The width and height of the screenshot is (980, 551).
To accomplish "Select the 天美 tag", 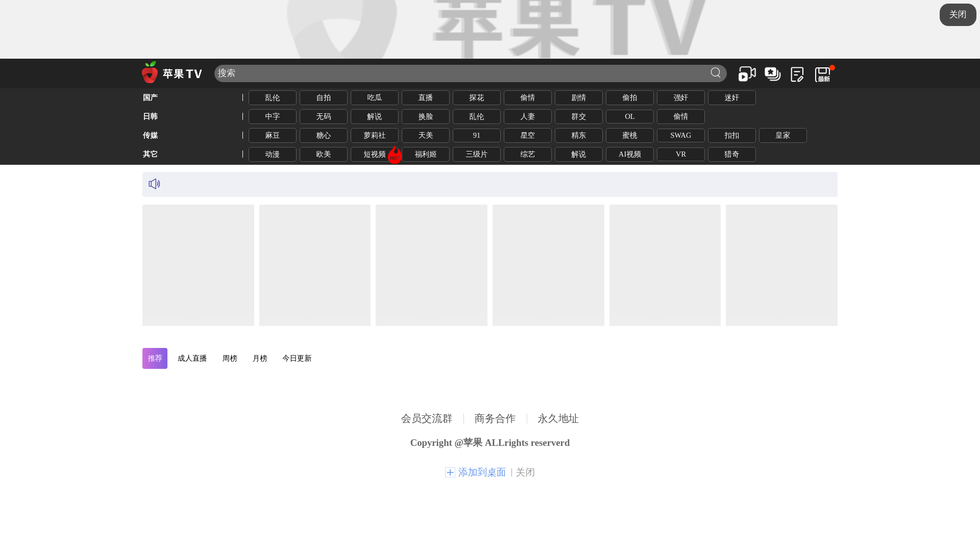I will click(x=426, y=136).
